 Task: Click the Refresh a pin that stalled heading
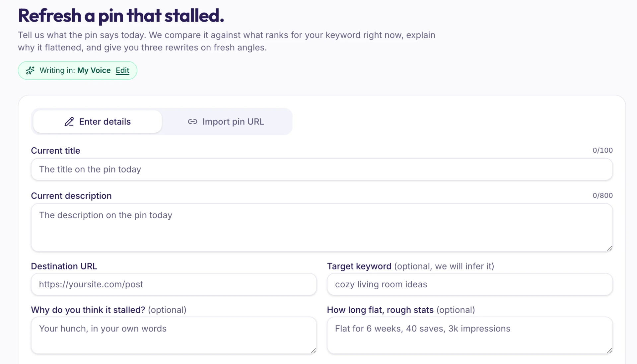click(x=121, y=16)
